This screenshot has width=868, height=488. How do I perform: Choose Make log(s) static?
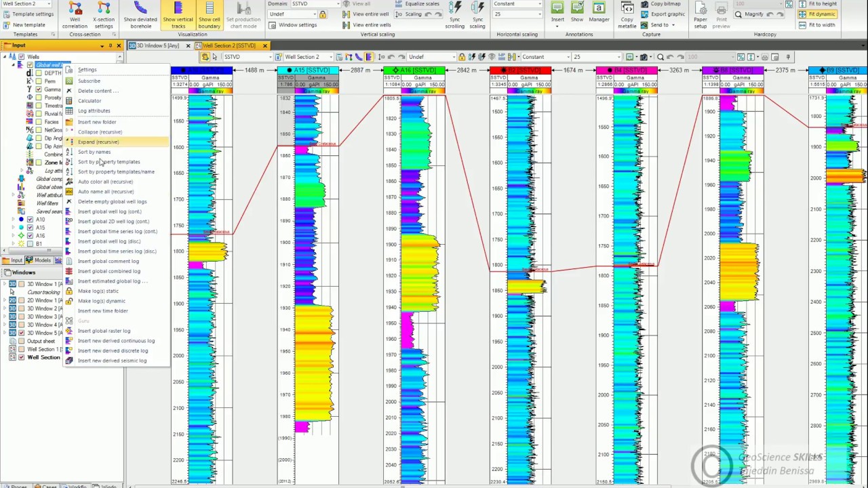click(x=98, y=291)
